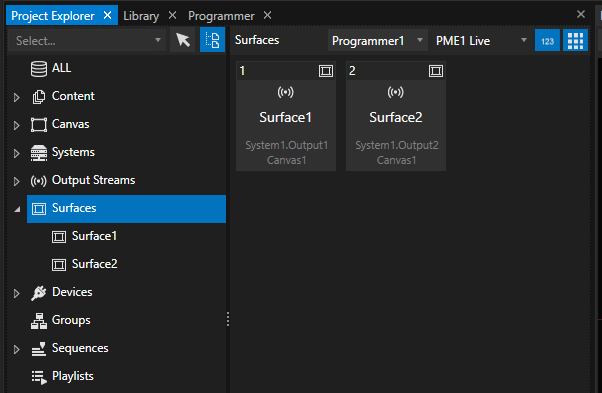Screen dimensions: 602x393
Task: Click the ALL database icon
Action: (x=39, y=69)
